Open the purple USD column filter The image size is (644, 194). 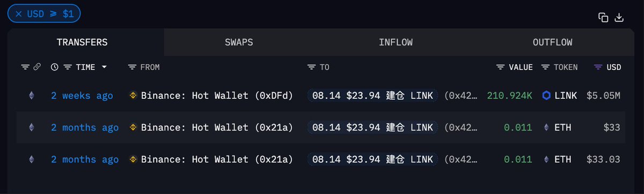(x=598, y=67)
